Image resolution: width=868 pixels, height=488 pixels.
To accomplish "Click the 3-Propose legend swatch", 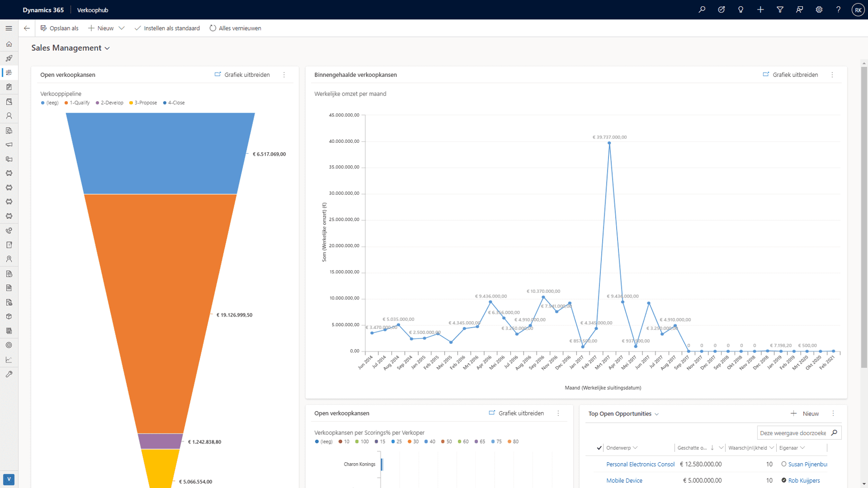I will pyautogui.click(x=131, y=103).
